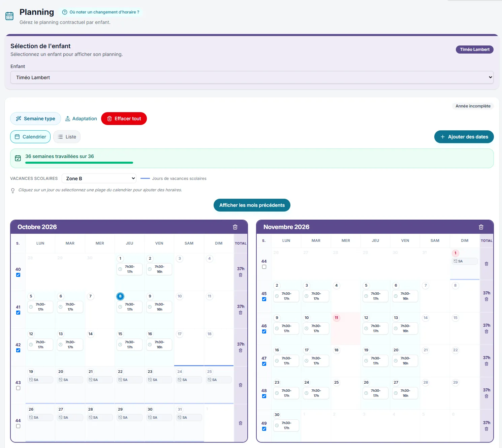Uncheck week 40 checkbox
Screen dimensions: 502x448
click(18, 275)
